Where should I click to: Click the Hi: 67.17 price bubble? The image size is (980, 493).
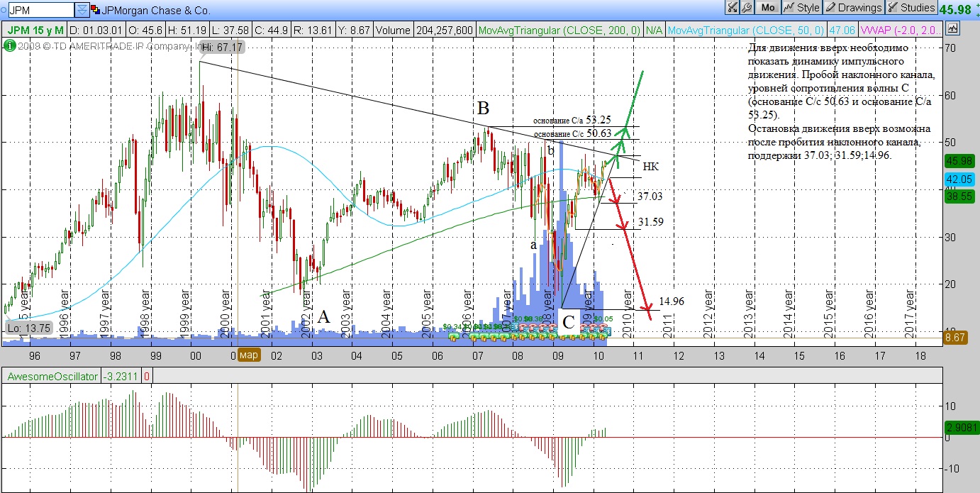coord(223,47)
